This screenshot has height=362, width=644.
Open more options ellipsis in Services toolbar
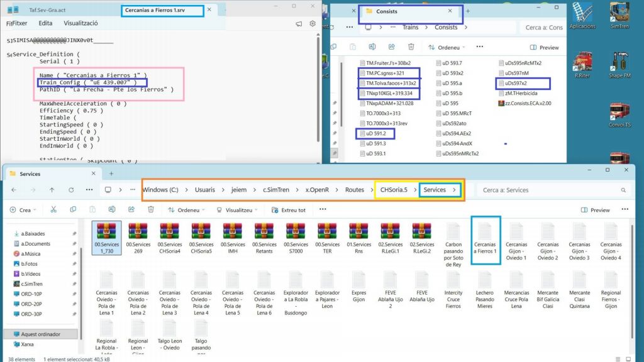point(323,209)
